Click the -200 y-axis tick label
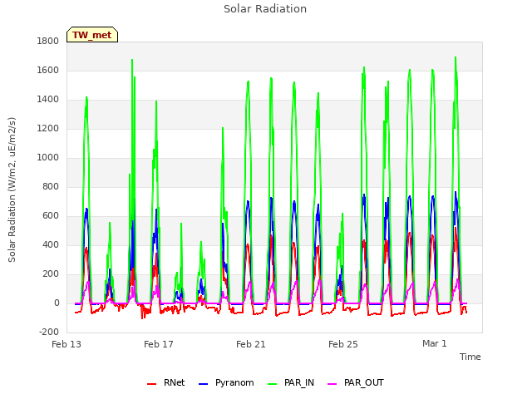The height and width of the screenshot is (399, 532). coord(49,332)
